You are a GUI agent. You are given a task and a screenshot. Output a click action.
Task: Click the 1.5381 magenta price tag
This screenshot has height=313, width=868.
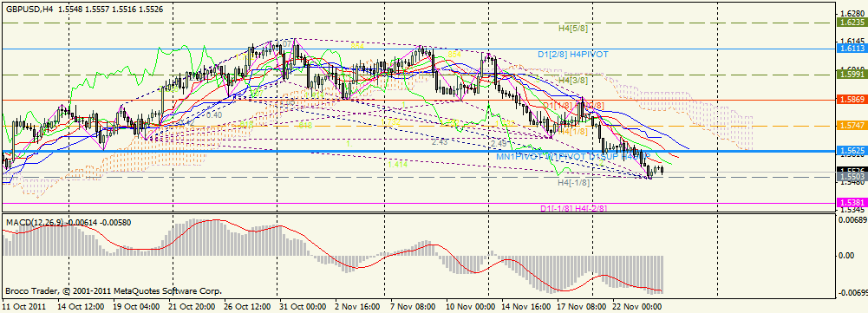tap(852, 203)
